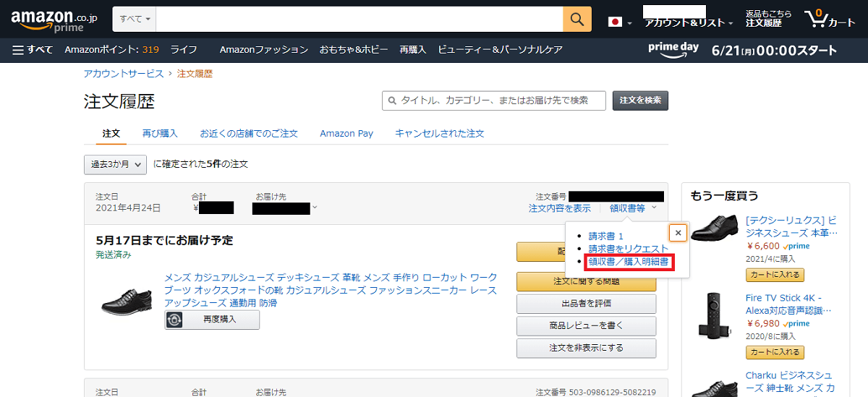Viewport: 868px width, 397px height.
Task: Click the Amazon.co.jp prime logo
Action: tap(54, 20)
